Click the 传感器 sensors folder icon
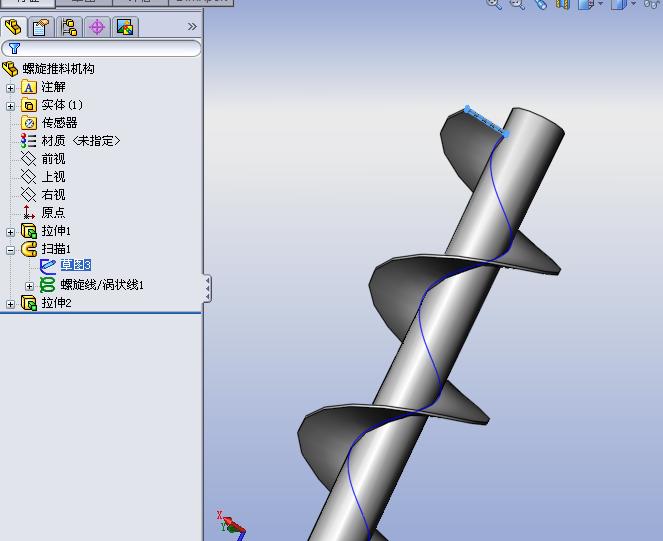This screenshot has width=663, height=541. [29, 123]
